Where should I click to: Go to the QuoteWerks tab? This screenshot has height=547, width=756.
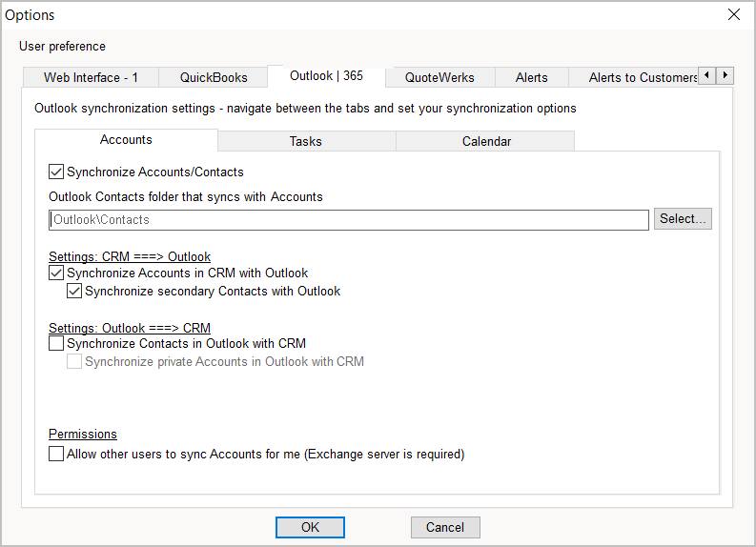pos(439,77)
